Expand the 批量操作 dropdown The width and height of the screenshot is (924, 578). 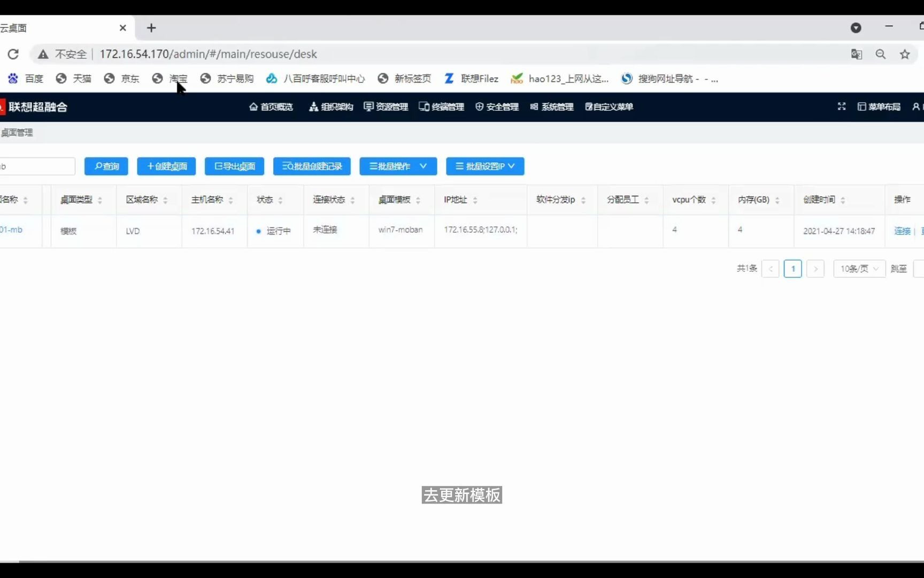coord(398,166)
